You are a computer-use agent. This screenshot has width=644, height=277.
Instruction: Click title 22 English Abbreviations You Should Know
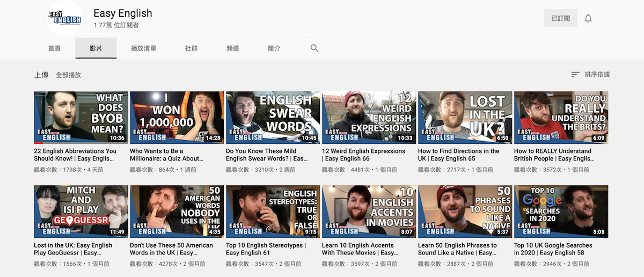75,155
